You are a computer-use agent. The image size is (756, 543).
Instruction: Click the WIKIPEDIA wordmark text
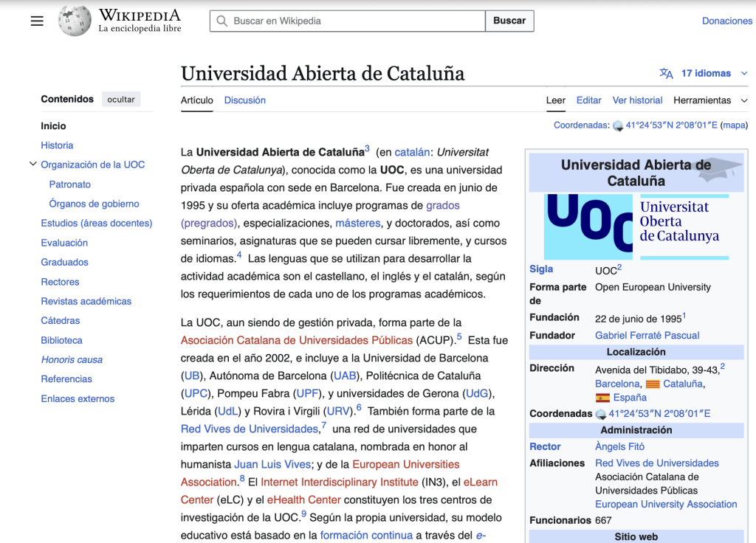tap(140, 15)
